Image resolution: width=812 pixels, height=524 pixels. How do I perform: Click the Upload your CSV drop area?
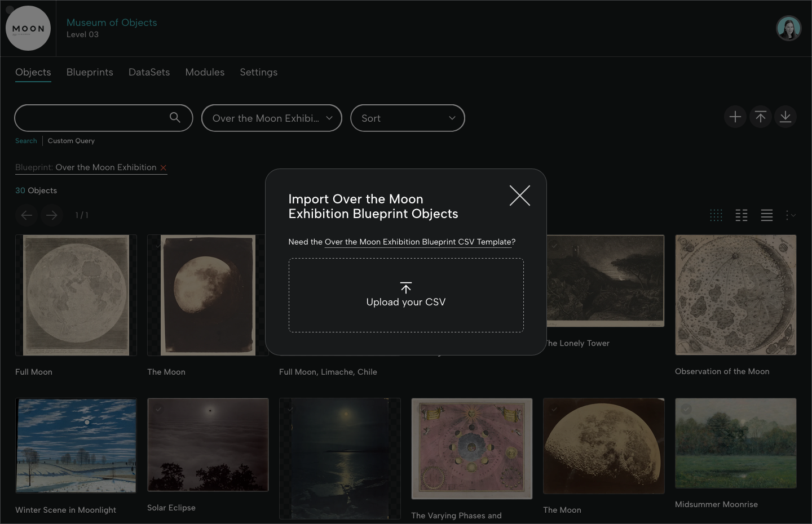(x=406, y=295)
